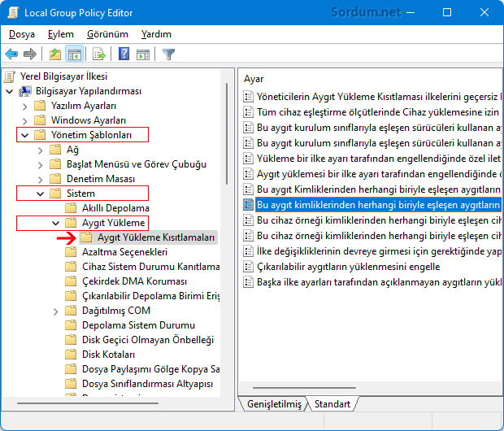Expand the Başlat Menüsü ve Görev Çubuğu node
Viewport: 504px width, 431px height.
[40, 165]
